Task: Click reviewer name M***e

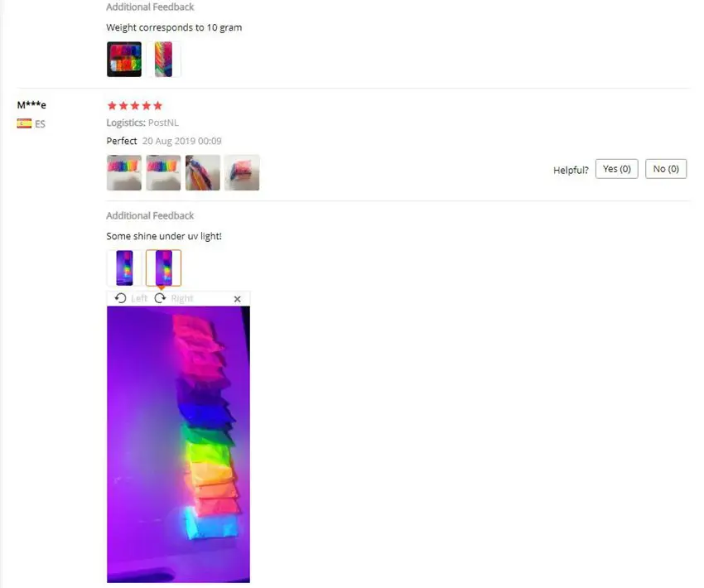Action: click(31, 105)
